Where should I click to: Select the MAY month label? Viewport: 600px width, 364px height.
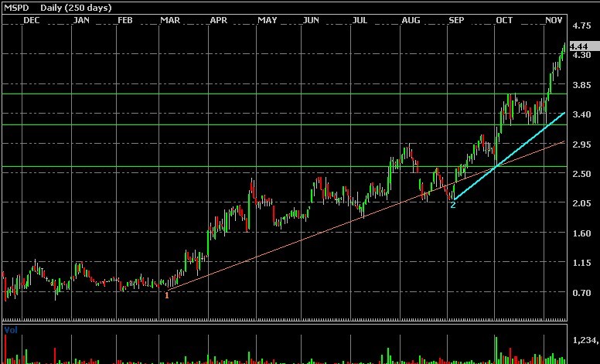click(267, 20)
